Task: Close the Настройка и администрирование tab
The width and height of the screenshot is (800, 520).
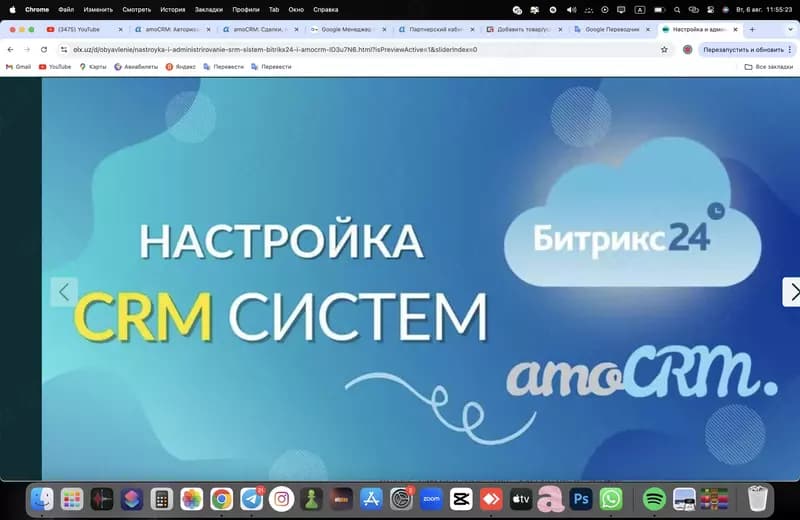Action: coord(735,30)
